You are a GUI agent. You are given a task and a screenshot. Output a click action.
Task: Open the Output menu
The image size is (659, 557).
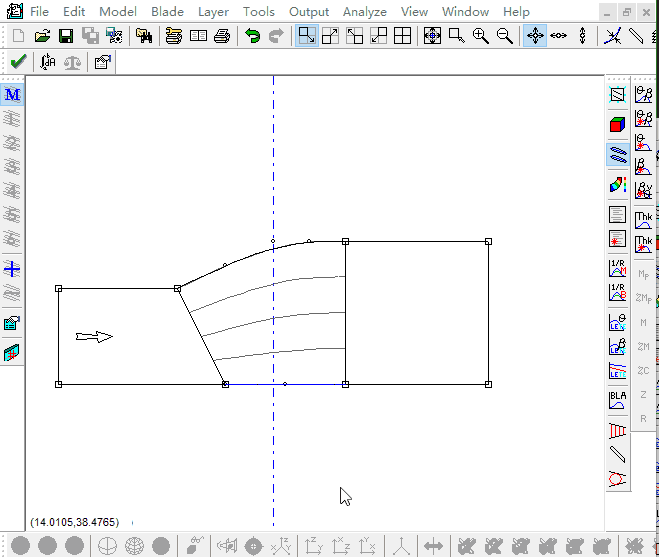309,12
